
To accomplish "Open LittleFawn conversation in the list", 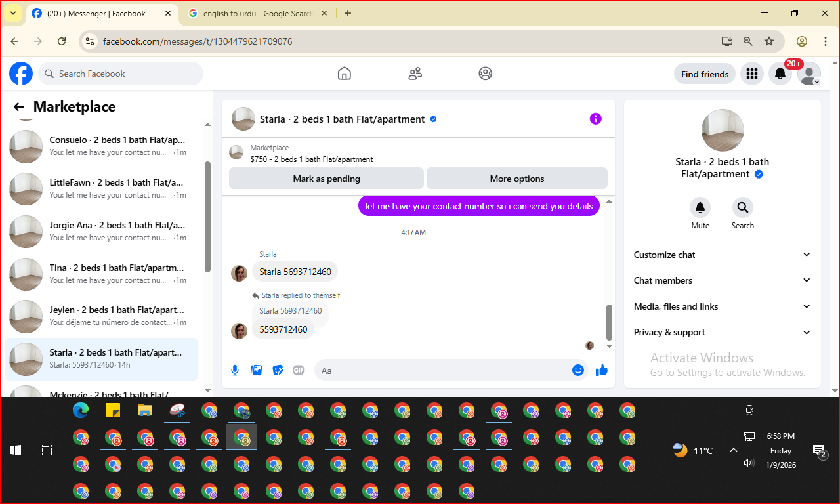I will pyautogui.click(x=102, y=188).
